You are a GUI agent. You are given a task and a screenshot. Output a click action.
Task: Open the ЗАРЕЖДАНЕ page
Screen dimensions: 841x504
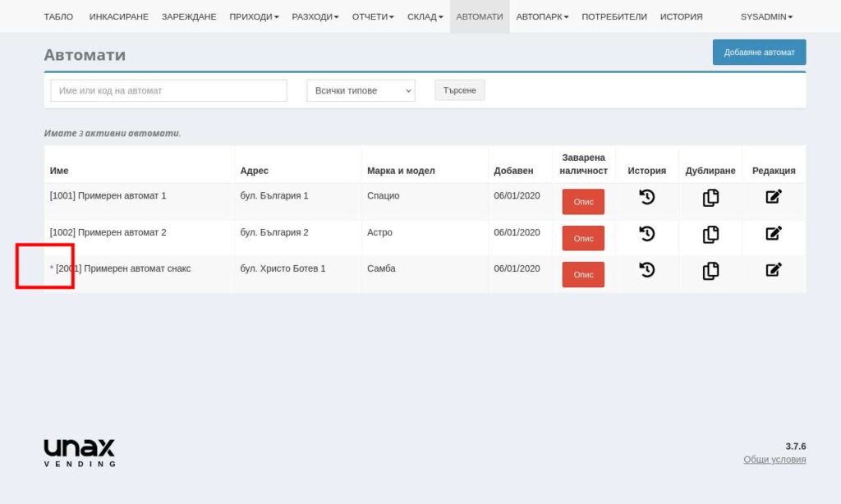click(x=189, y=16)
